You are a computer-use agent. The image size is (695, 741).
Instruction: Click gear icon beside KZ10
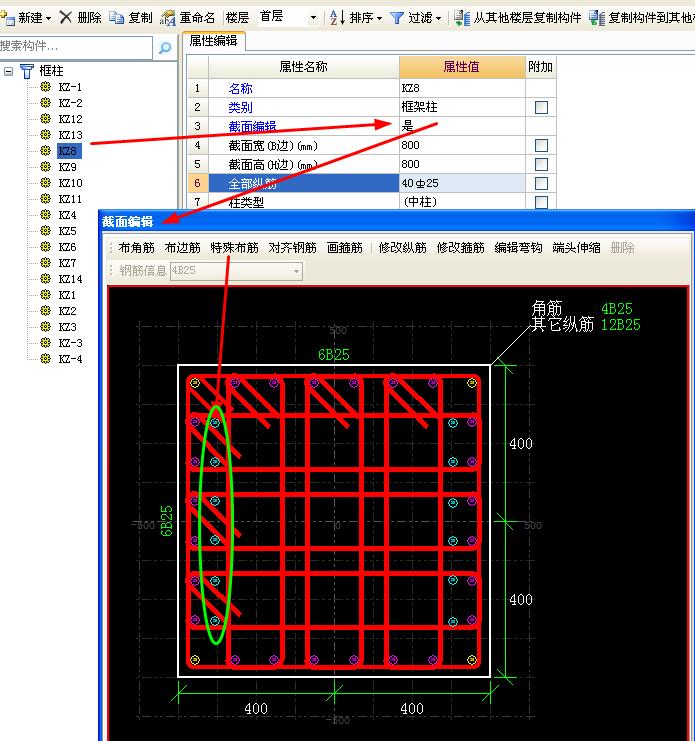click(x=45, y=182)
